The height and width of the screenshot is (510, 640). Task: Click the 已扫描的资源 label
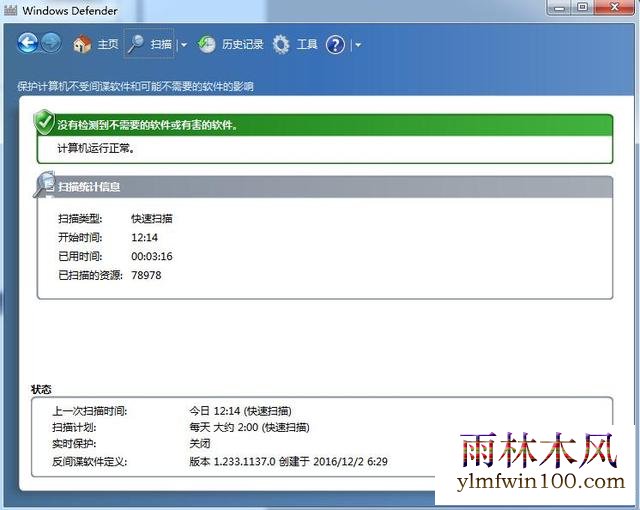[x=90, y=275]
